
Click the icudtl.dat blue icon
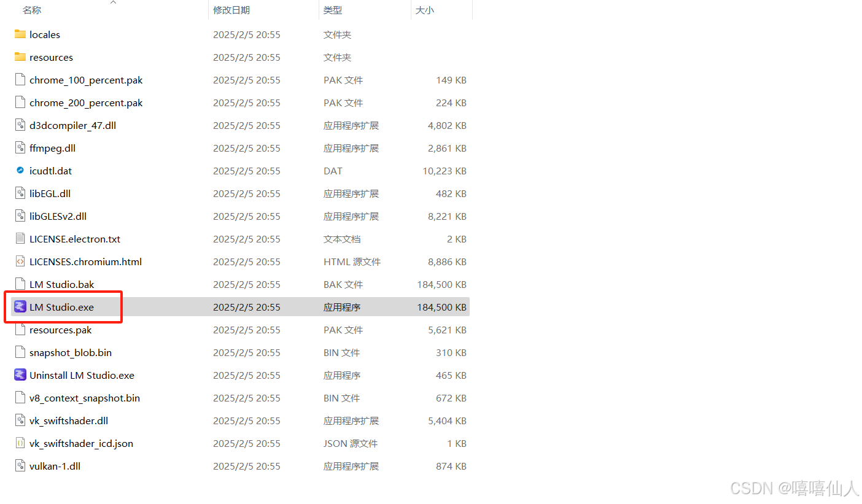point(20,171)
